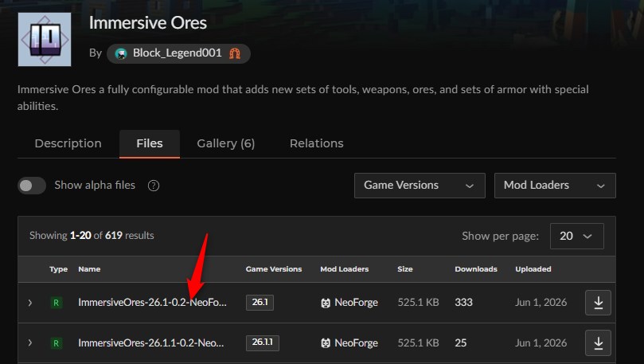This screenshot has width=644, height=364.
Task: Click the orange author badge icon
Action: pos(235,53)
